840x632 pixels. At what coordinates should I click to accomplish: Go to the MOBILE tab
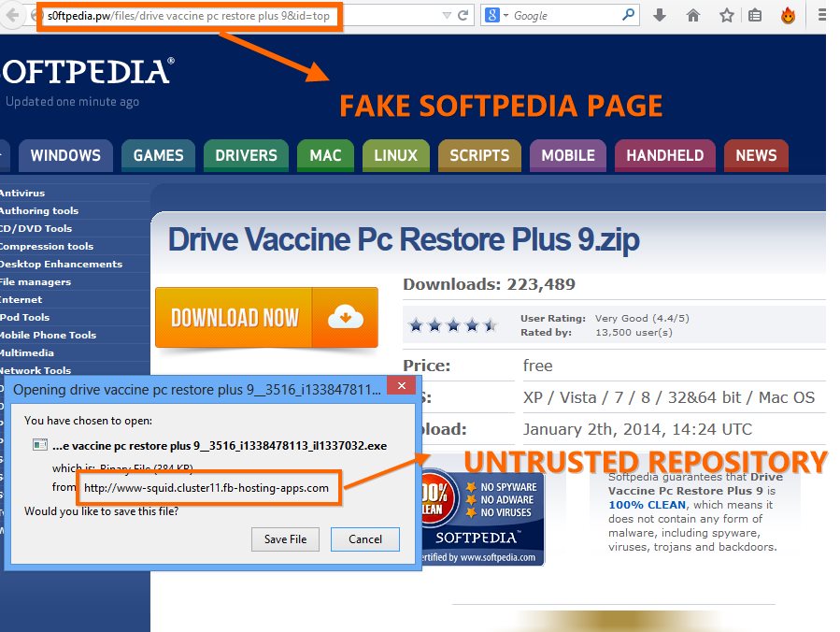(x=568, y=155)
